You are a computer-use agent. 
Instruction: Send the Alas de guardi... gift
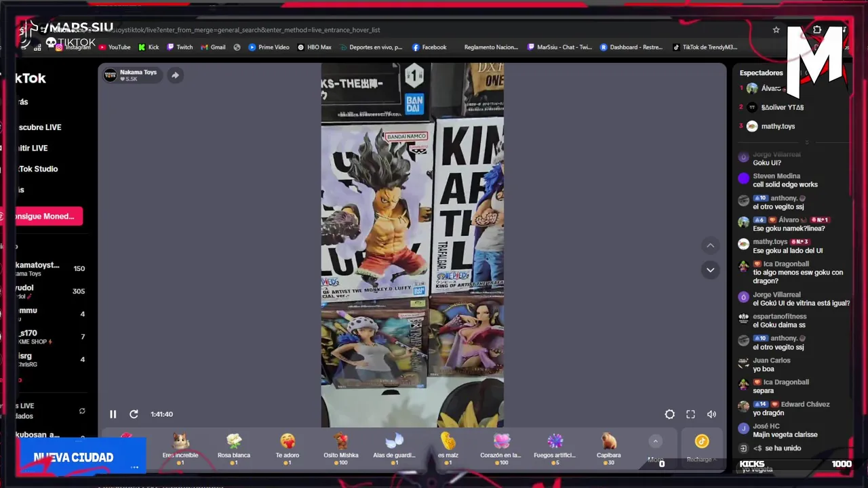[x=394, y=449]
